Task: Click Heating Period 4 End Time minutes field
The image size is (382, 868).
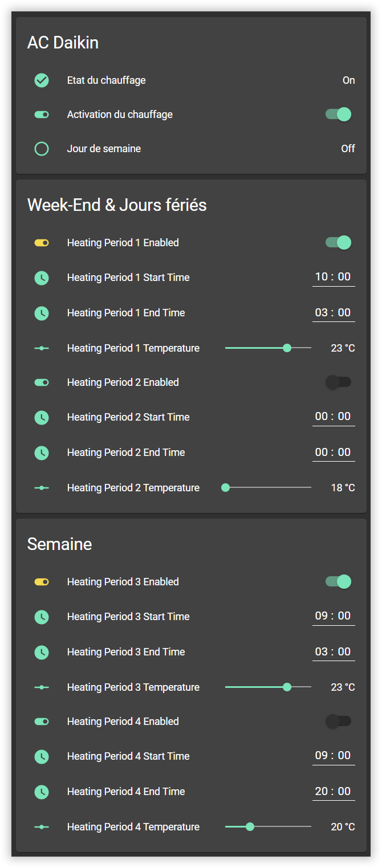Action: point(344,791)
